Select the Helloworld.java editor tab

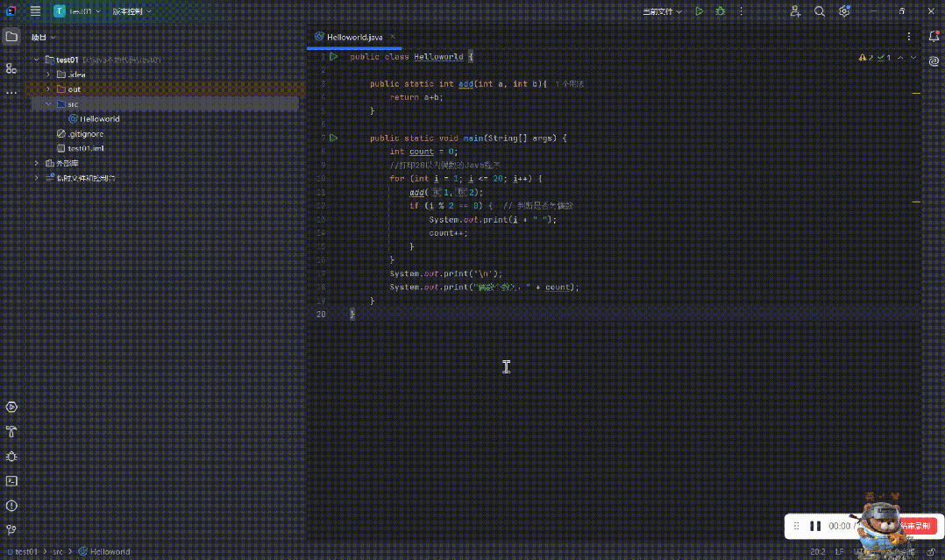[354, 38]
